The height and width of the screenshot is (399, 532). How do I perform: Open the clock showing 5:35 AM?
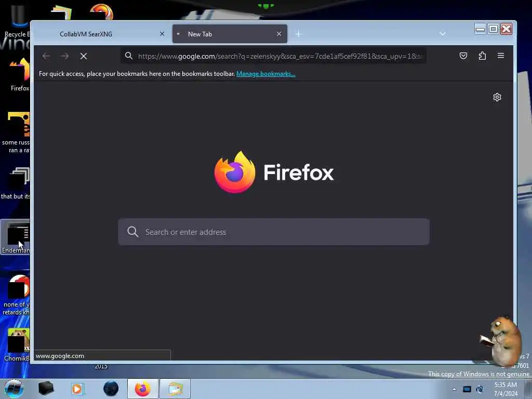point(506,389)
